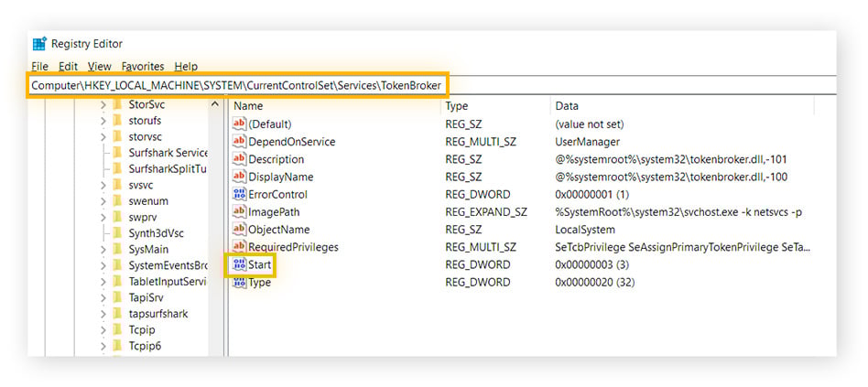Expand the Tcpip key chevron
This screenshot has height=387, width=868.
point(103,330)
